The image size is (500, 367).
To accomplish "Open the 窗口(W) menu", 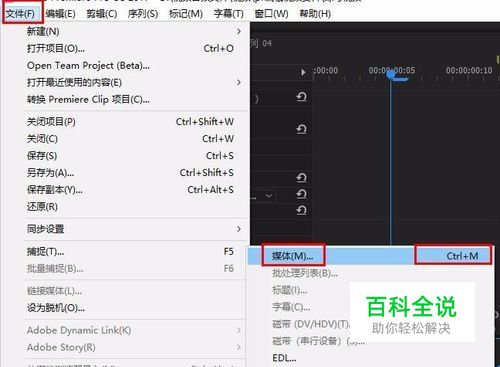I will pos(271,14).
